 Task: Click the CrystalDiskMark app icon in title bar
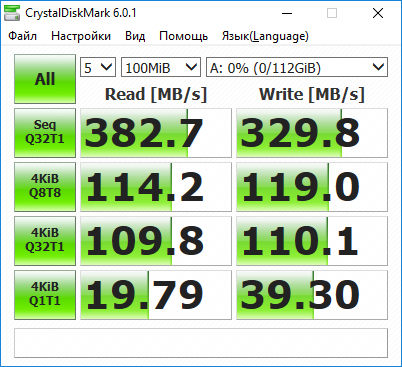12,13
